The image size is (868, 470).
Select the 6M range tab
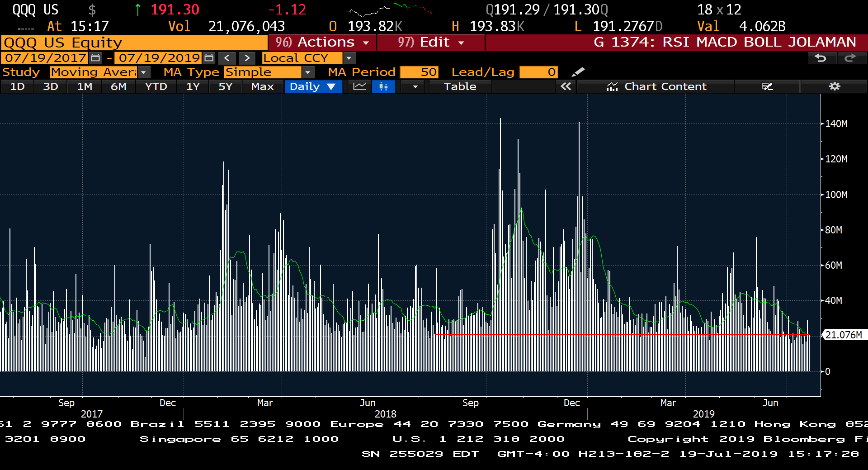(x=118, y=86)
